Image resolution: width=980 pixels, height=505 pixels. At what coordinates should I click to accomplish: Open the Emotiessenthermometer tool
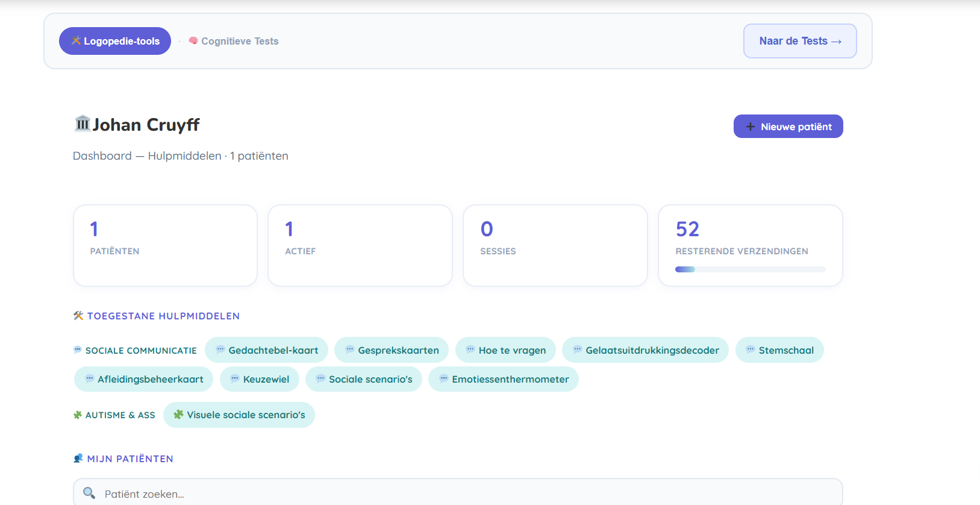tap(504, 379)
